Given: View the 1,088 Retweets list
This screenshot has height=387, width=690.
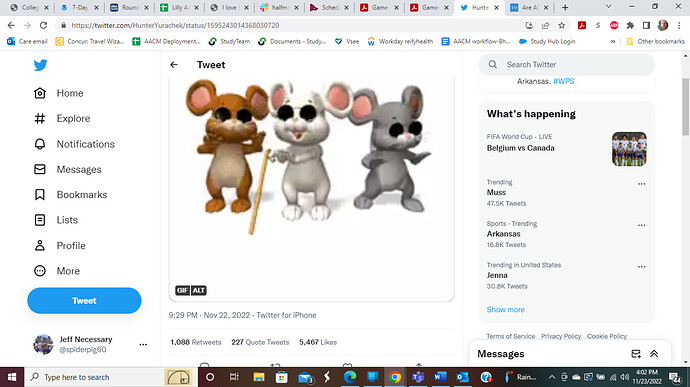Looking at the screenshot, I should click(x=196, y=342).
